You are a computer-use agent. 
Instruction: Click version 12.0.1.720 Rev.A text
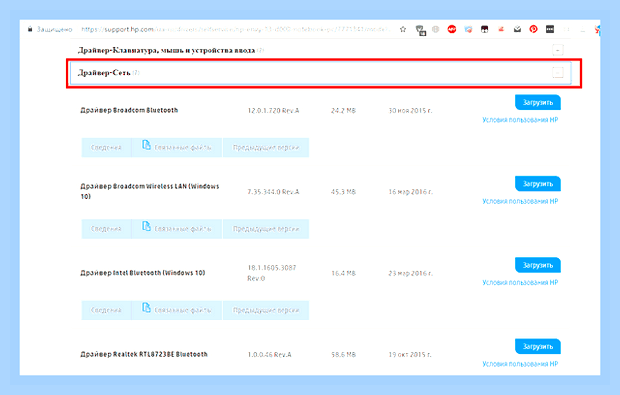point(273,111)
